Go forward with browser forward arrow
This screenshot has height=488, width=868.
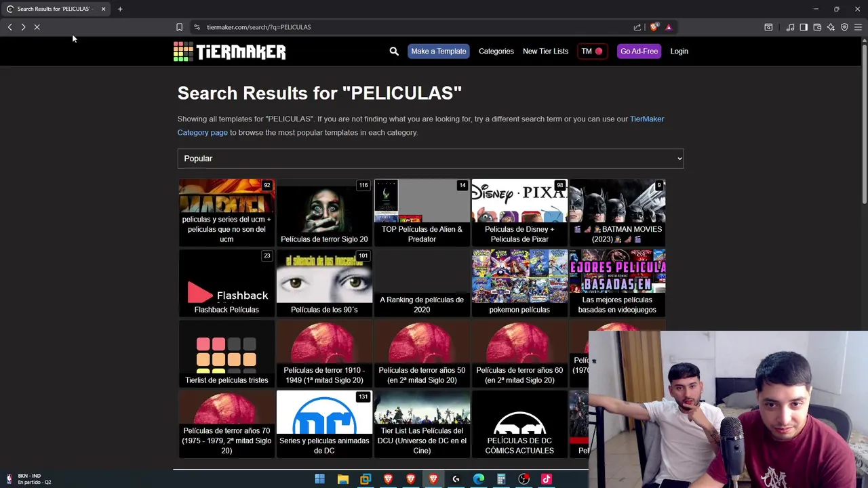pos(23,27)
